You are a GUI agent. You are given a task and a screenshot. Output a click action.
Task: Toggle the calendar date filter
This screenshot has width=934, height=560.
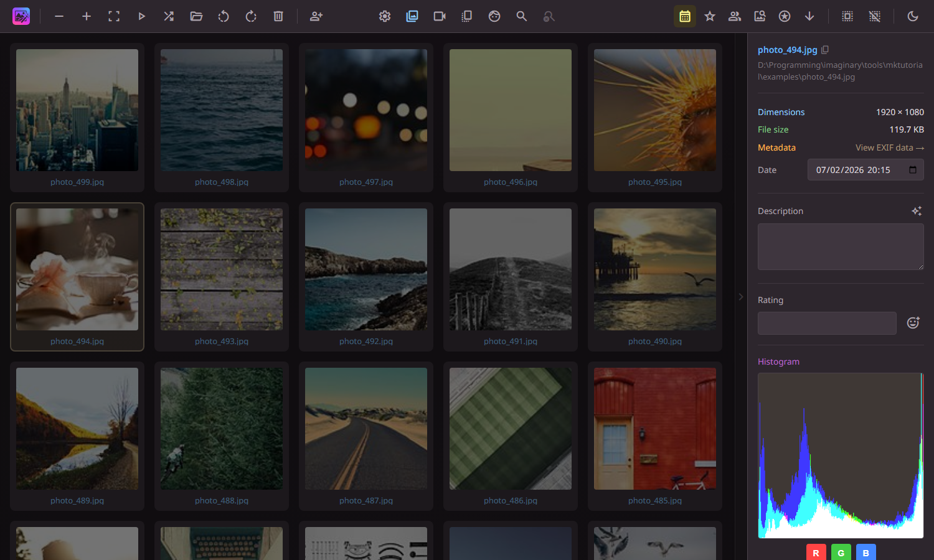[x=684, y=16]
